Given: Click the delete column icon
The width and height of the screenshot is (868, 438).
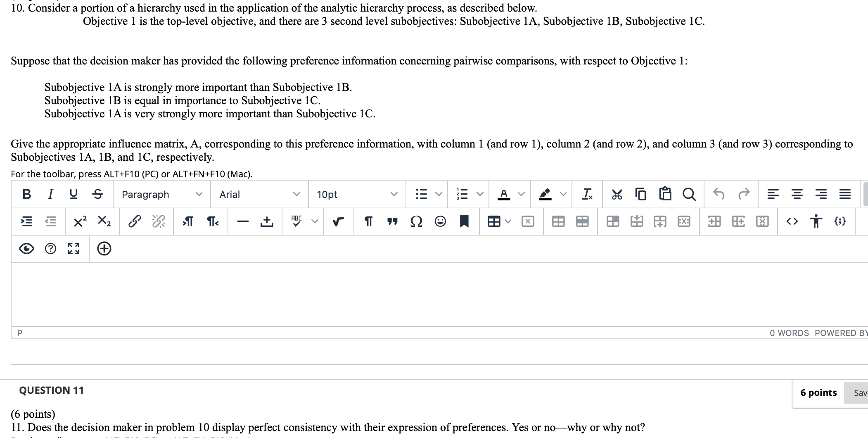Looking at the screenshot, I should (x=762, y=222).
